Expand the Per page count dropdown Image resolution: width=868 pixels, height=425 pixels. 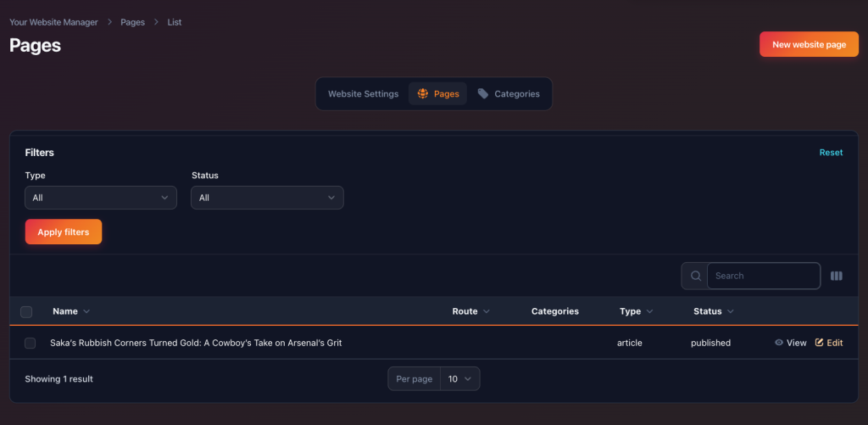tap(459, 379)
